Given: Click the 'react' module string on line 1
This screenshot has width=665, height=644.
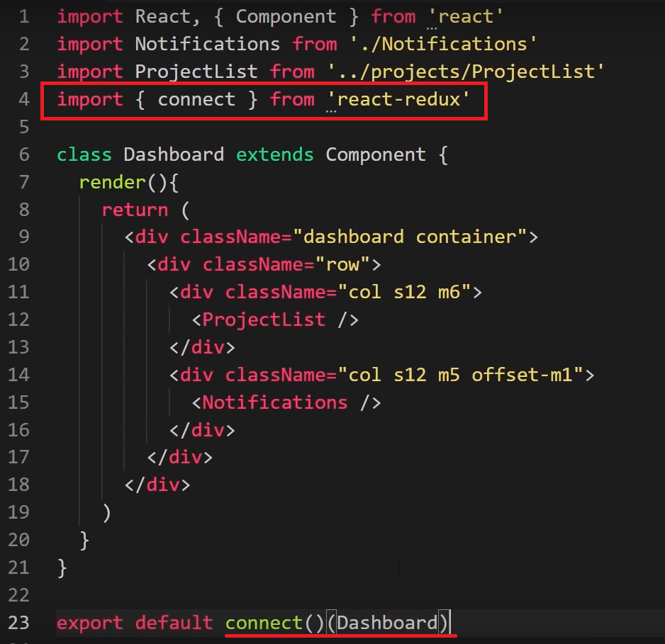Looking at the screenshot, I should coord(466,16).
